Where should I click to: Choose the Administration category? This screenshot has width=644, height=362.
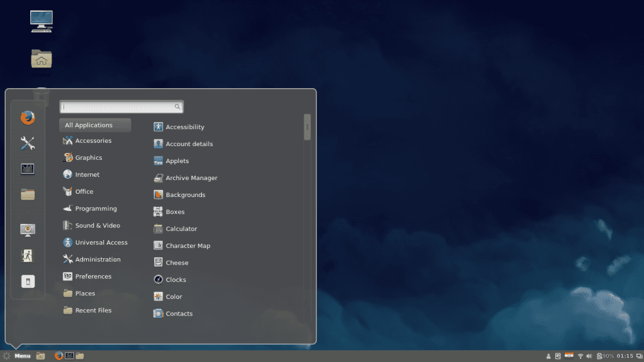click(x=97, y=259)
